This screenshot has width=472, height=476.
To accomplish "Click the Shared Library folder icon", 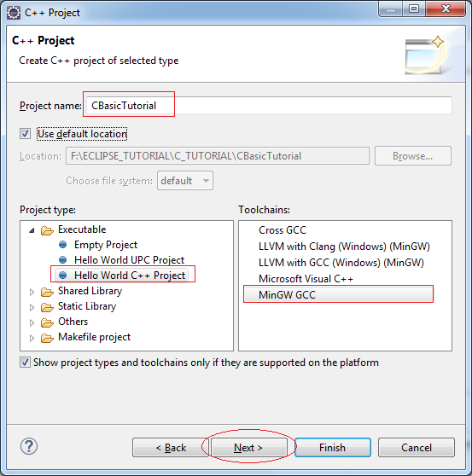I will click(x=47, y=292).
